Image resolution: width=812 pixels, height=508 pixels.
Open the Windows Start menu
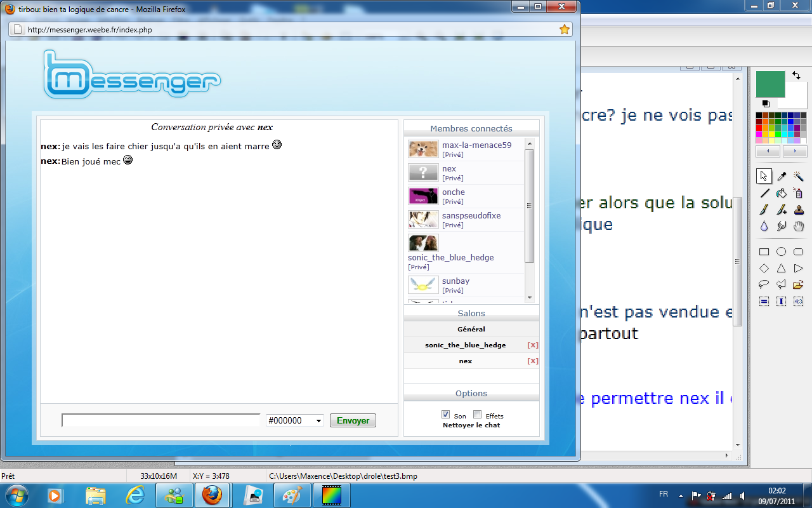[x=16, y=495]
